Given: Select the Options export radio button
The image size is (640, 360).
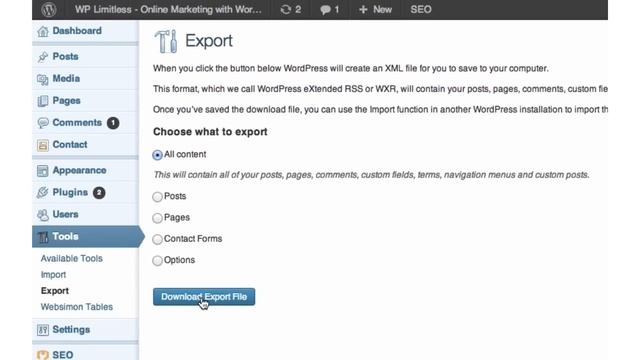Looking at the screenshot, I should click(x=157, y=260).
